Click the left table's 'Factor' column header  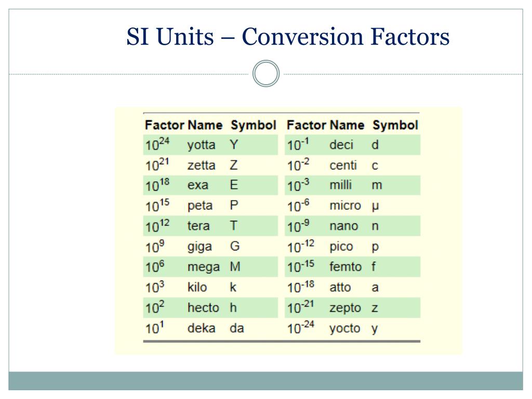pos(165,125)
